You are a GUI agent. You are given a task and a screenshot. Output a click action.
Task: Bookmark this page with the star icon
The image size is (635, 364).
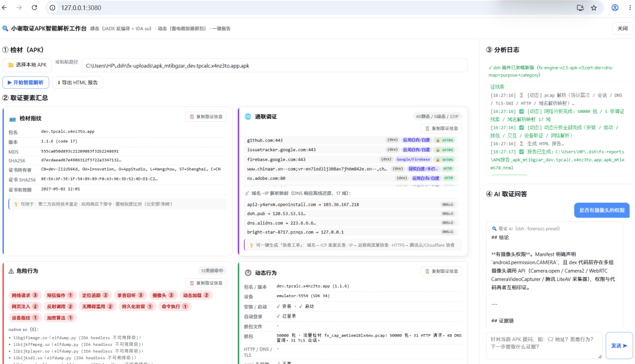pyautogui.click(x=594, y=8)
